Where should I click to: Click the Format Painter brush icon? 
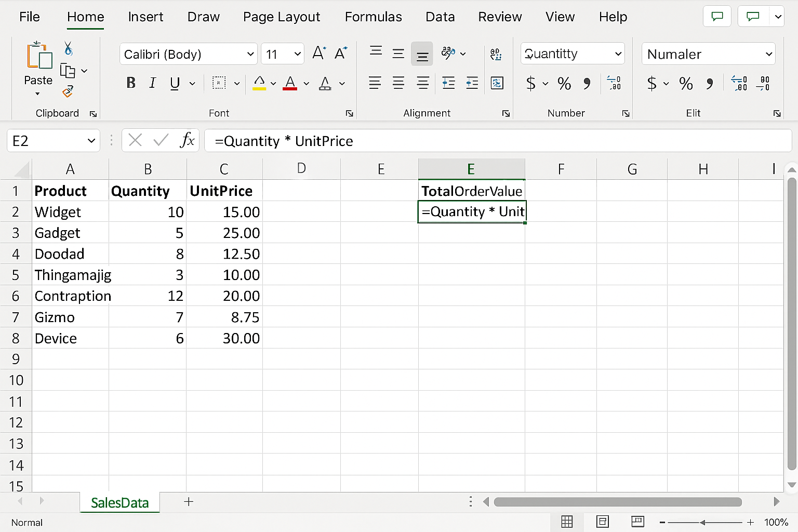click(68, 91)
